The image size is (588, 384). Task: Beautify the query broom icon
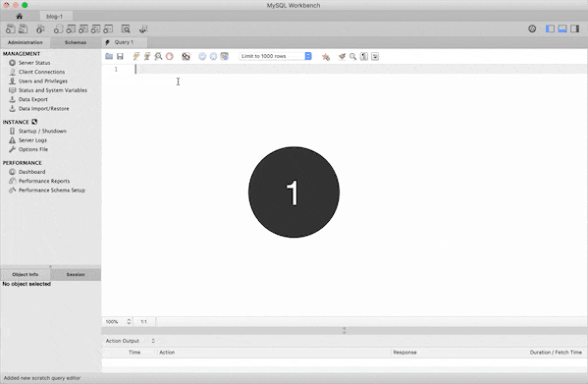coord(342,56)
